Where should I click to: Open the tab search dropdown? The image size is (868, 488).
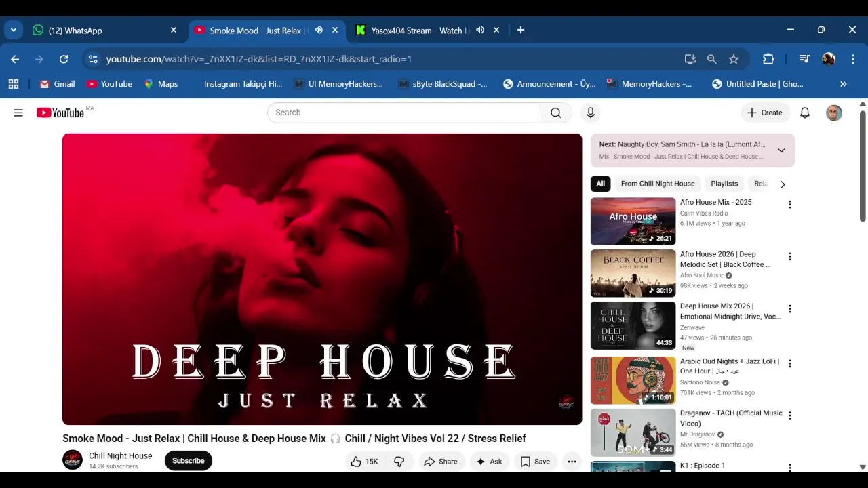14,30
